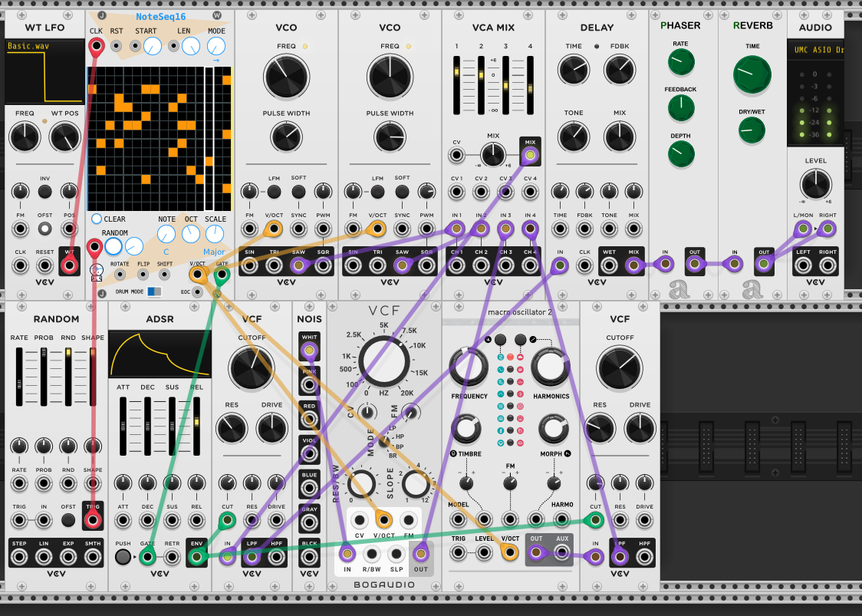Click the Bogaudio VCF OUT jack
This screenshot has width=862, height=616.
point(421,553)
